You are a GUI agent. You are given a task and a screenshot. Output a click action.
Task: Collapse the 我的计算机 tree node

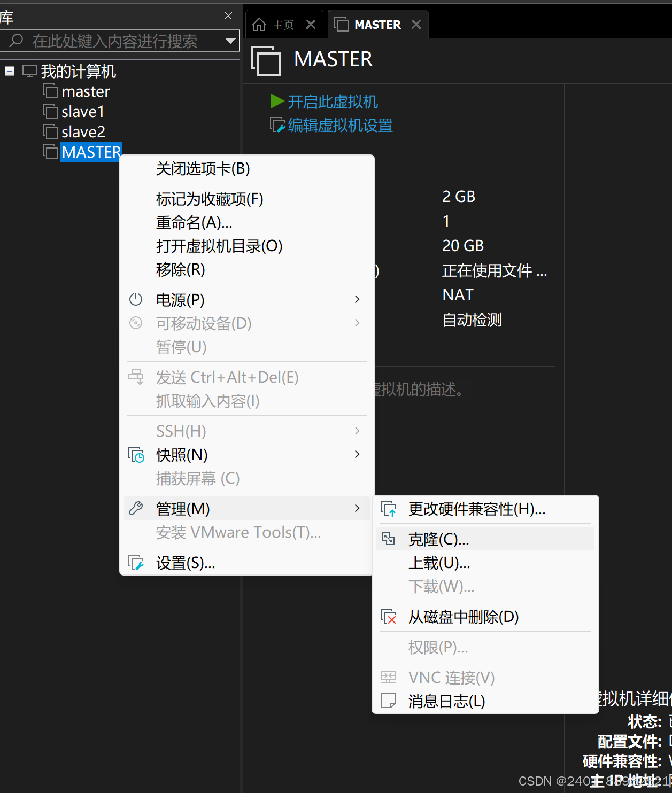coord(10,71)
